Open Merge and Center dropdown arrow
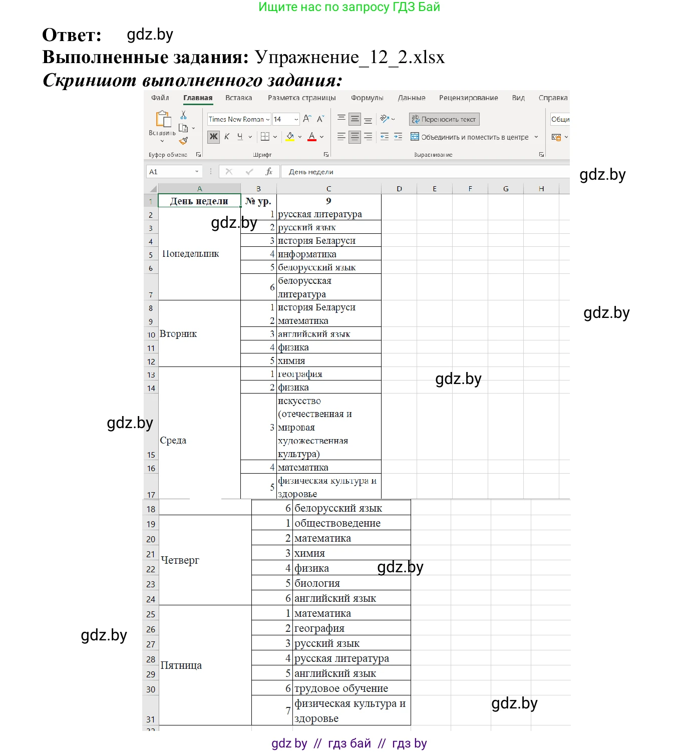This screenshot has height=752, width=700. [536, 137]
